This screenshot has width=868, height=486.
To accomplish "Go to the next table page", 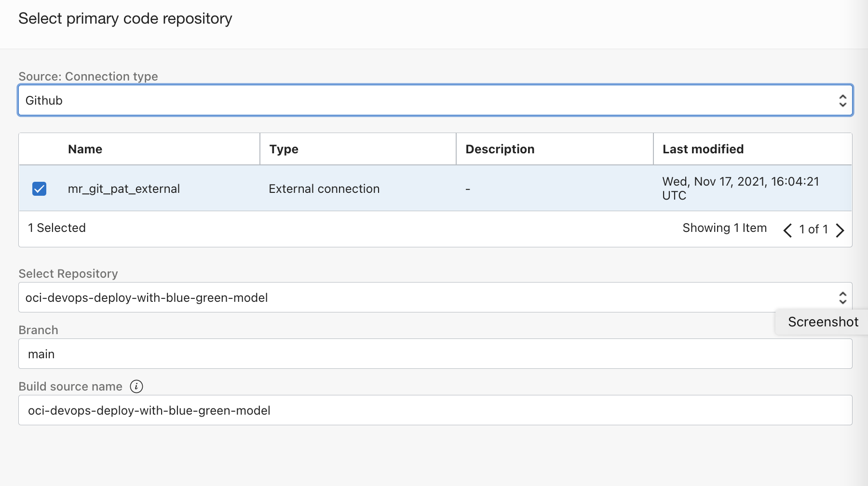I will [x=840, y=230].
